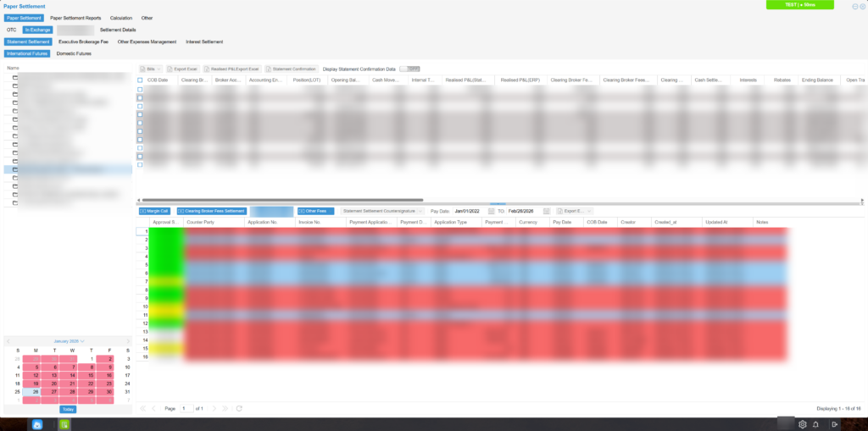Click Realised P&L Export Excel button
Screen dimensions: 868x431
point(235,69)
